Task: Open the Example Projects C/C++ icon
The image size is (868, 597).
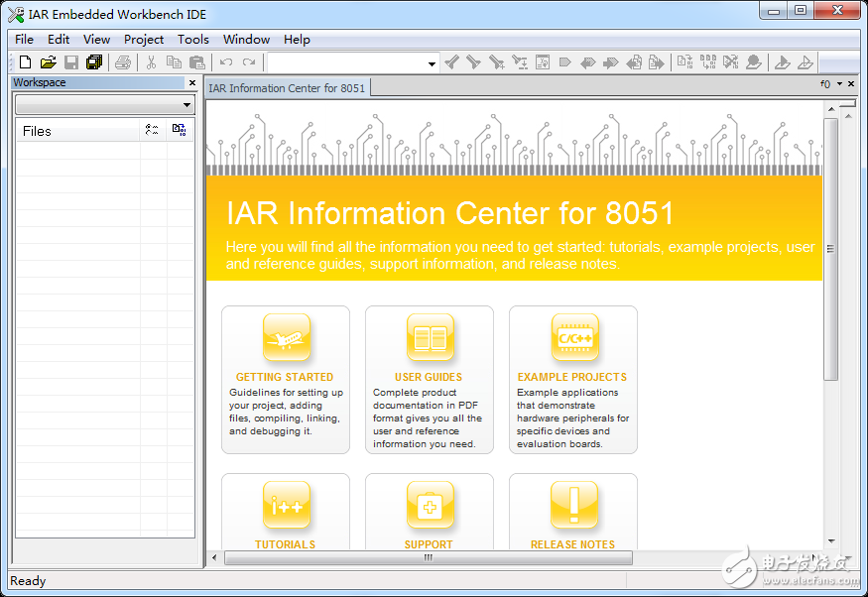Action: 573,338
